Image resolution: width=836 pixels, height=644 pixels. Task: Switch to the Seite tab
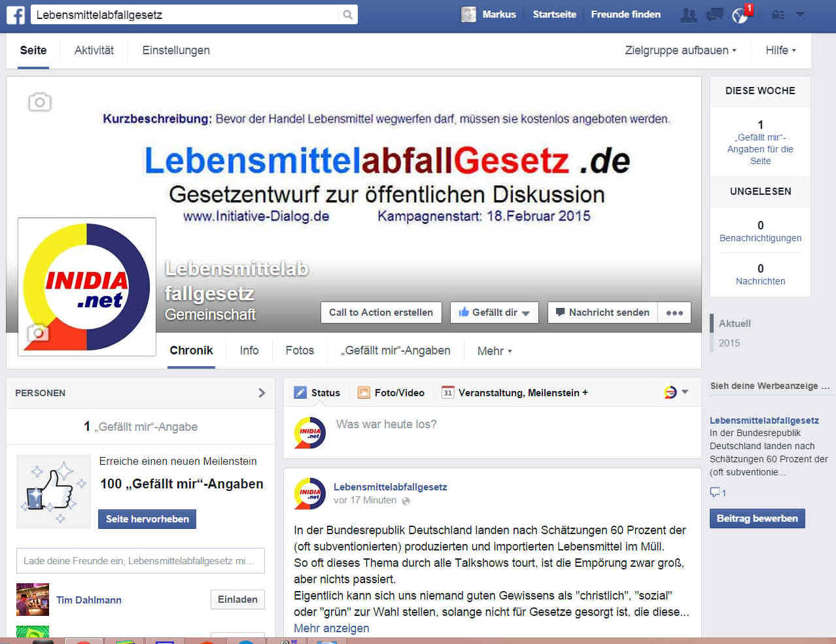[x=33, y=50]
